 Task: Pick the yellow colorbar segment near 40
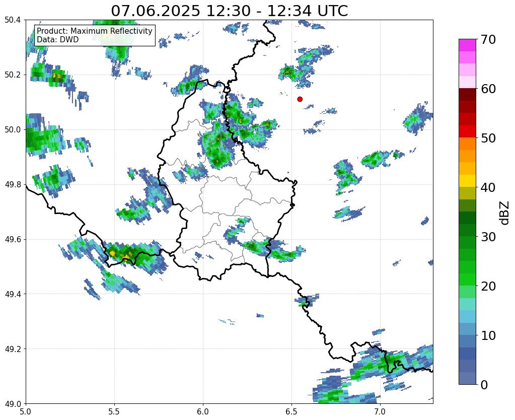pos(467,181)
